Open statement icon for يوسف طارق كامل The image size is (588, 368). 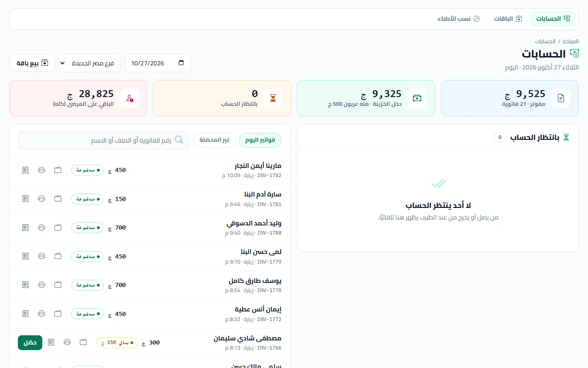coord(25,285)
